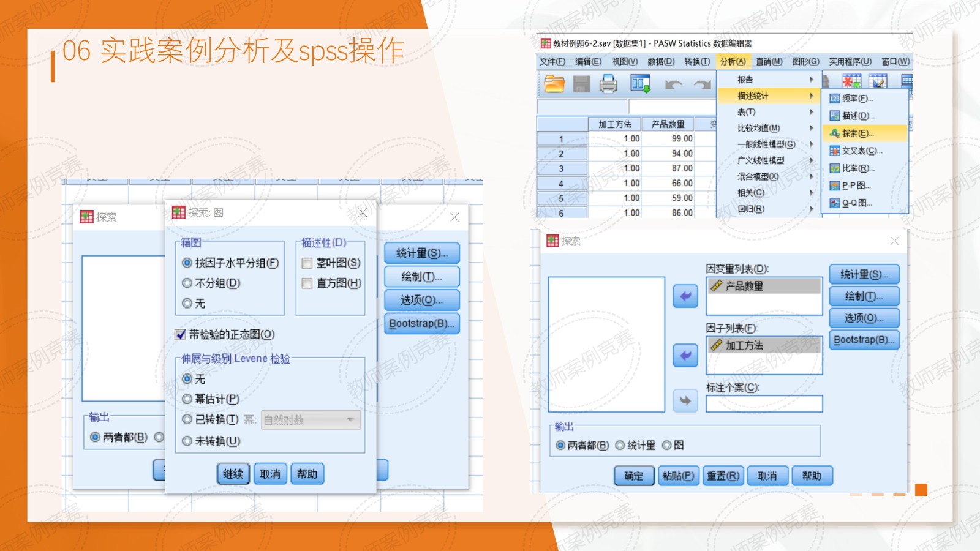The height and width of the screenshot is (551, 980).
Task: Open the recall dialog toolbar icon
Action: tap(640, 84)
